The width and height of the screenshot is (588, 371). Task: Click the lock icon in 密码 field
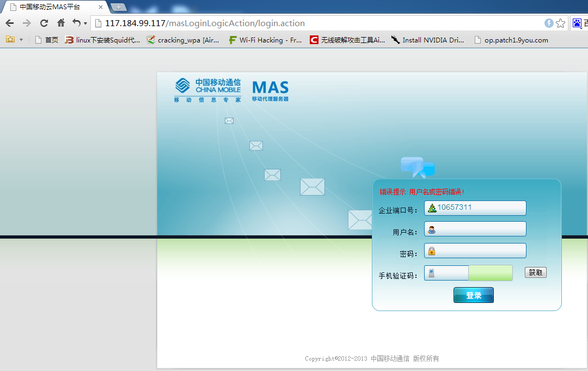tap(432, 251)
